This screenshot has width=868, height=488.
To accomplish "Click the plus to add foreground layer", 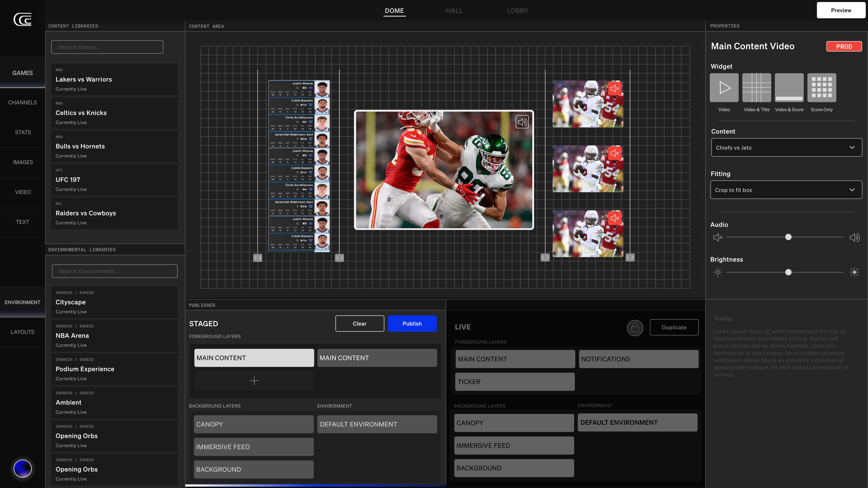I will (254, 381).
